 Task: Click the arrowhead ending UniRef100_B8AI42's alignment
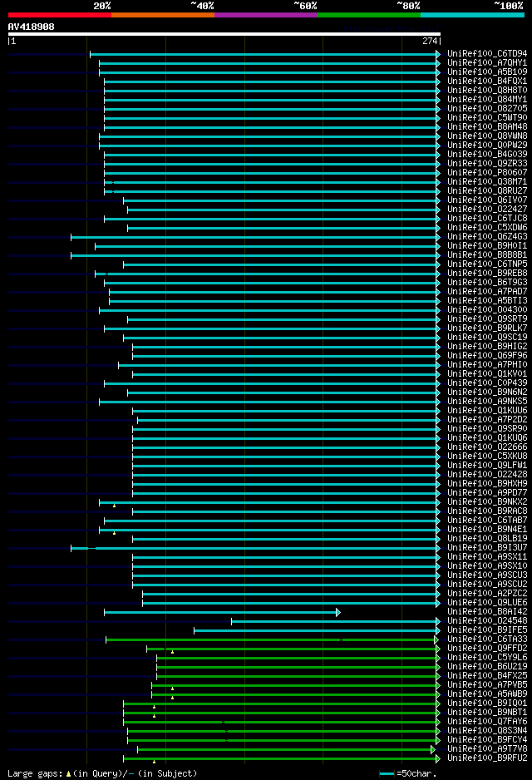point(338,612)
